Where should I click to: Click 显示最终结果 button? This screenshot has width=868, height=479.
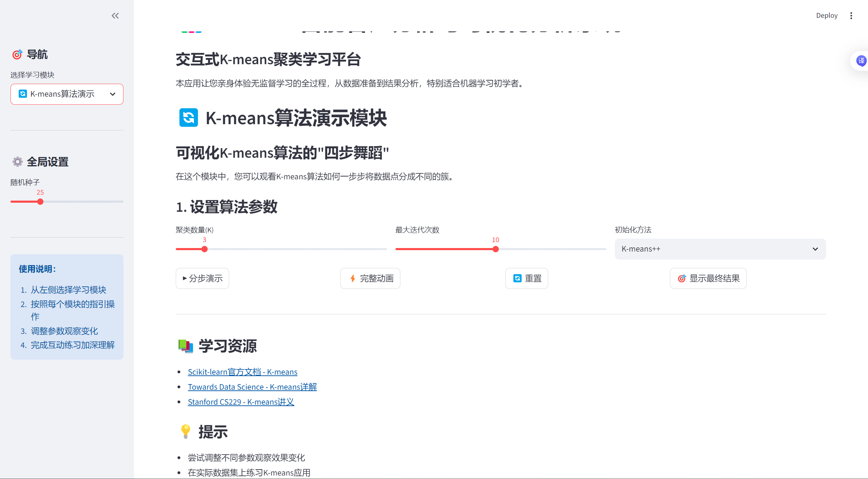pyautogui.click(x=708, y=278)
